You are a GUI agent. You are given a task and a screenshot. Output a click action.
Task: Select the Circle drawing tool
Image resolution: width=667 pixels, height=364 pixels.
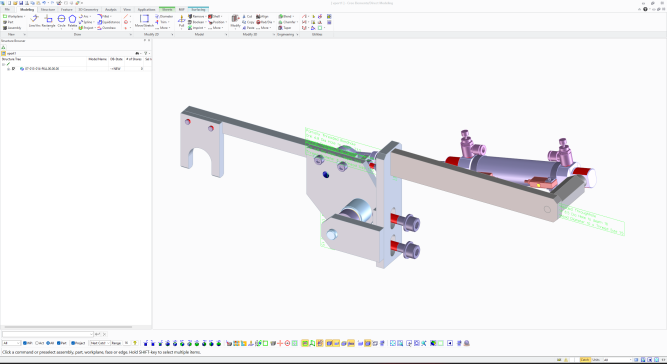click(61, 21)
